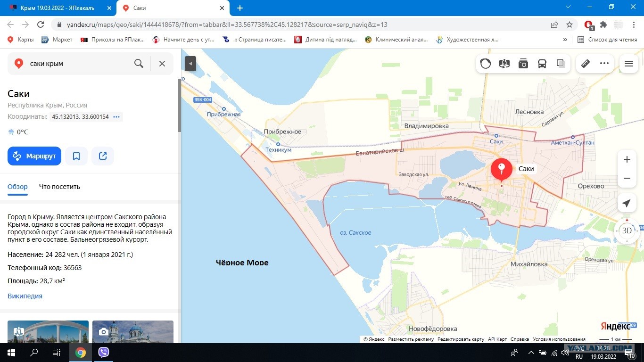Open tab search dropdown in title bar
Screen dimensions: 644x362
click(x=568, y=7)
